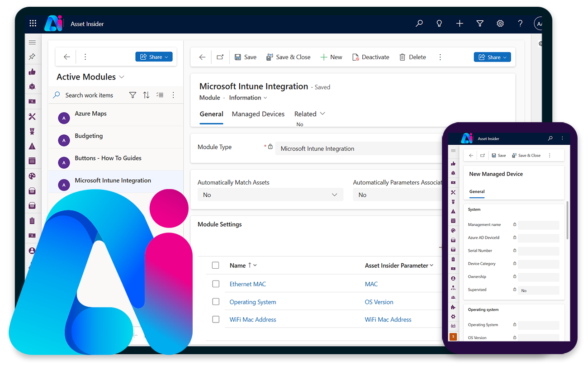Screen dimensions: 588x375
Task: Click the Search work items field
Action: (x=89, y=95)
